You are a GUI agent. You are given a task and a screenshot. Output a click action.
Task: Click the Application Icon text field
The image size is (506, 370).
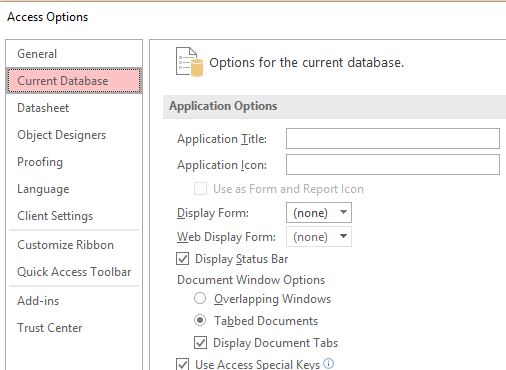[393, 164]
